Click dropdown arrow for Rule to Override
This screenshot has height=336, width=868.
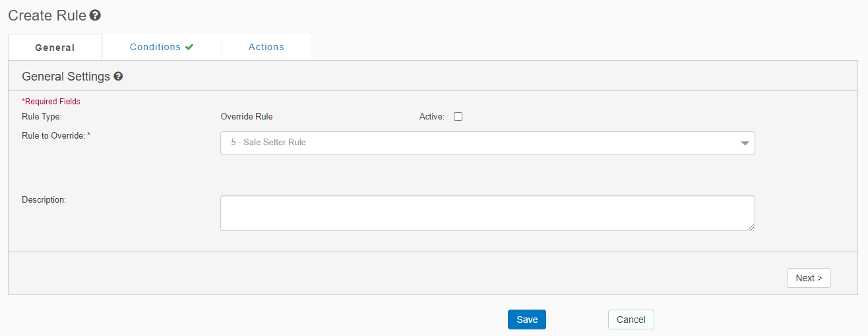[x=745, y=143]
